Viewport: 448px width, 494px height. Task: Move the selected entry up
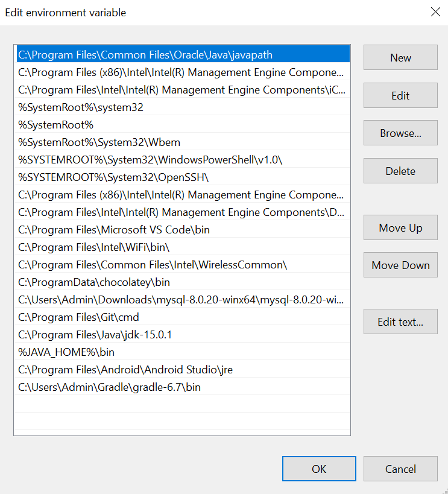coord(400,227)
